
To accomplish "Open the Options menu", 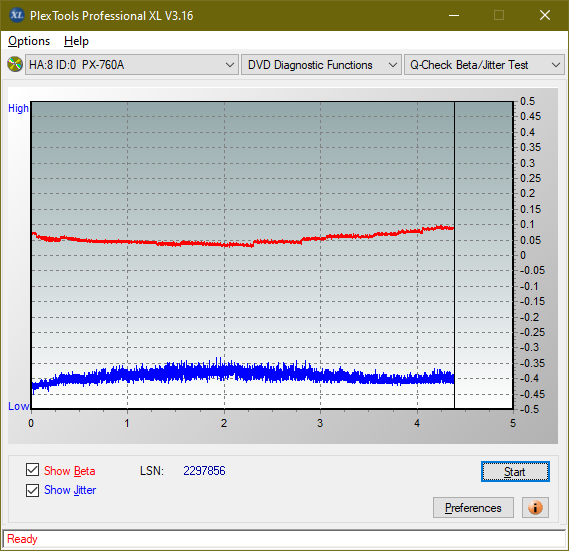I will point(29,41).
